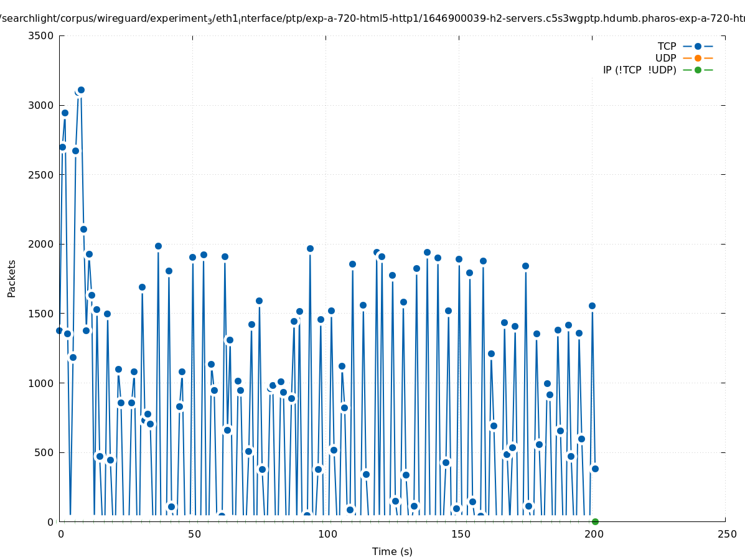745x560 pixels.
Task: Click the 100 tick label on x-axis
Action: [x=327, y=534]
